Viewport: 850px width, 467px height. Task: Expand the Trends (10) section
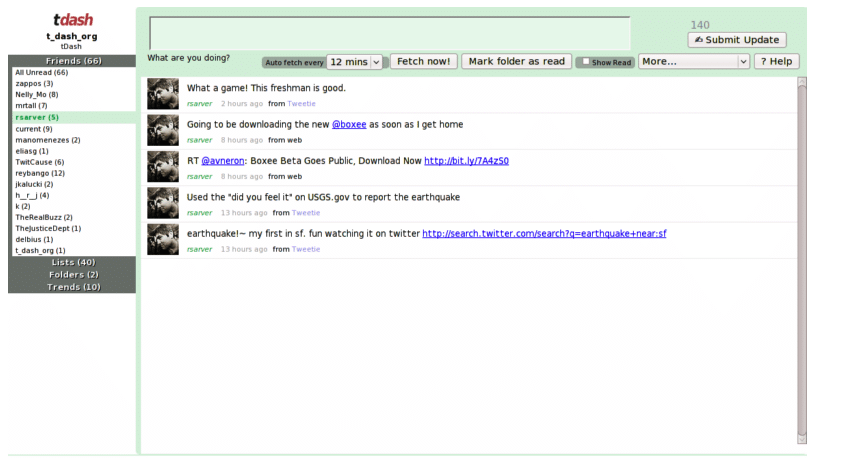72,287
